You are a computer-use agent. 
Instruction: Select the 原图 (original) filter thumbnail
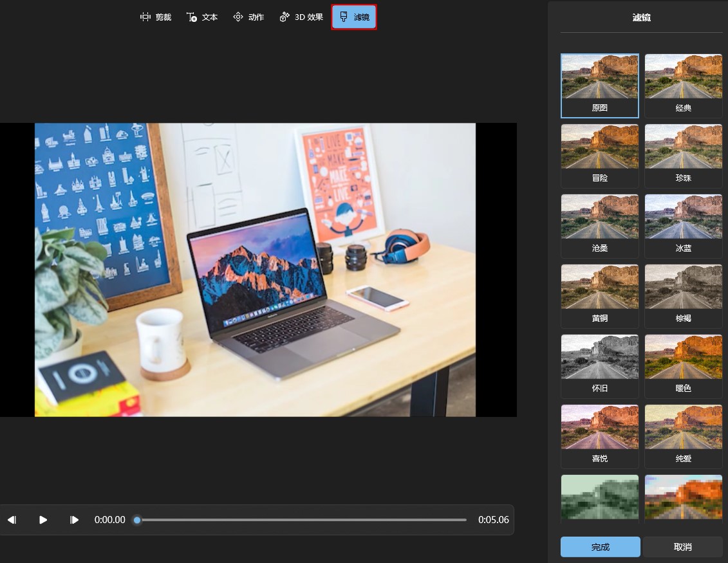pyautogui.click(x=599, y=86)
